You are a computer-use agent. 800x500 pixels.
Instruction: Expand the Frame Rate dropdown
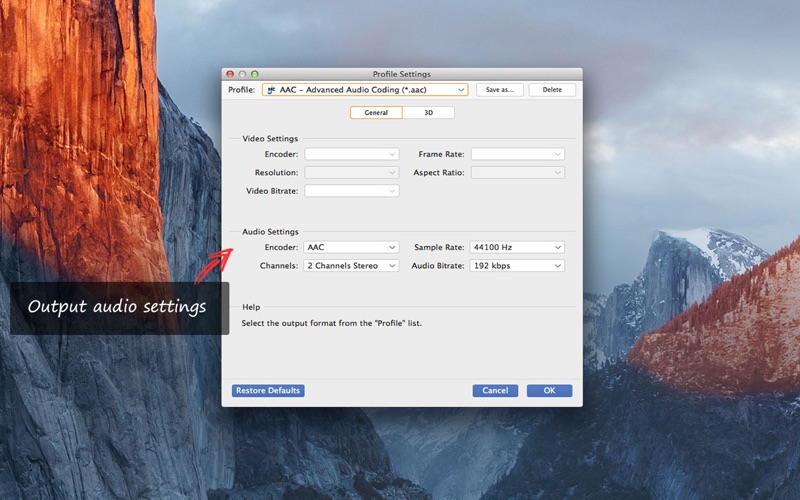click(517, 154)
